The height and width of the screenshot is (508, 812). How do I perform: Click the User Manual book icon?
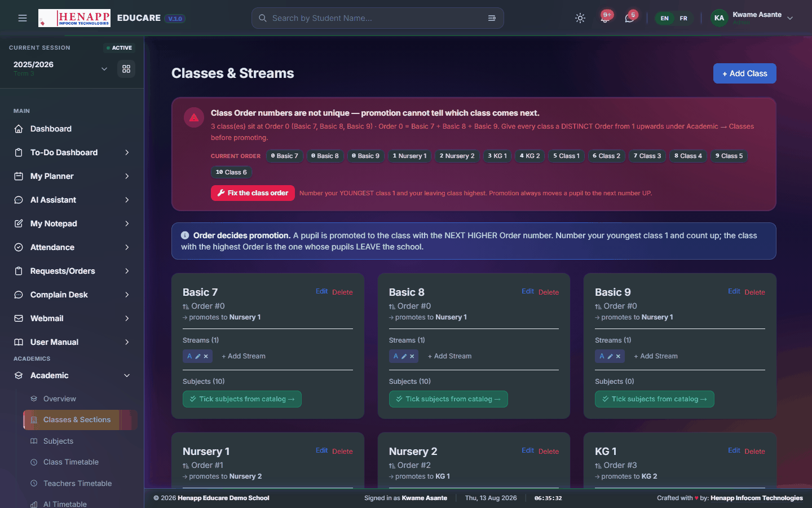click(19, 342)
